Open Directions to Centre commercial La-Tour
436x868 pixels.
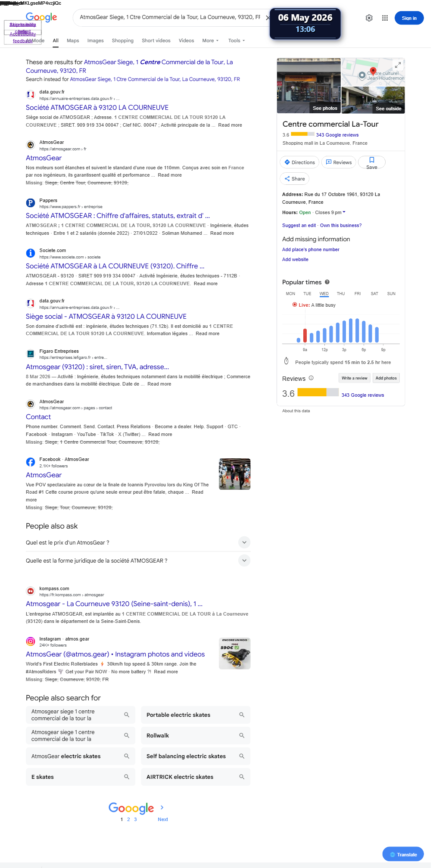point(299,162)
